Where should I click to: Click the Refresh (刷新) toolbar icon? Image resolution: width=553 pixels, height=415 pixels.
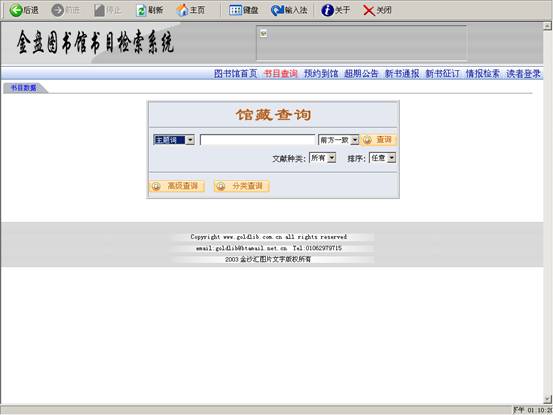pyautogui.click(x=141, y=10)
